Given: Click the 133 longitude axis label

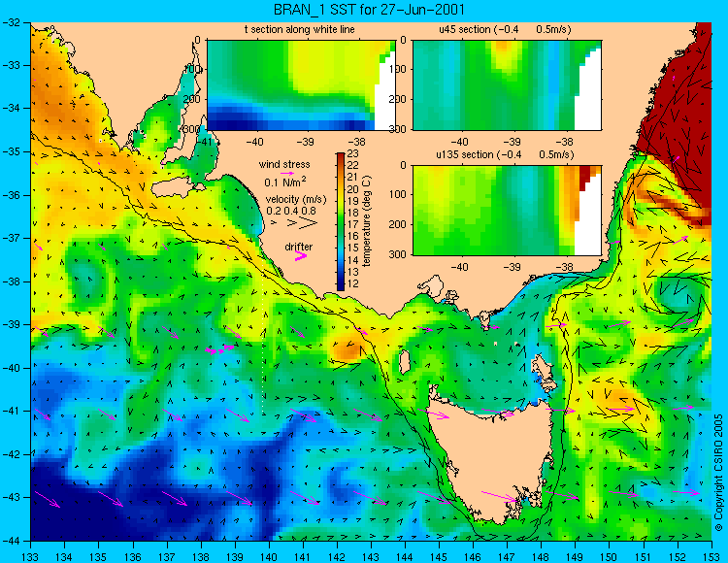Looking at the screenshot, I should point(30,556).
